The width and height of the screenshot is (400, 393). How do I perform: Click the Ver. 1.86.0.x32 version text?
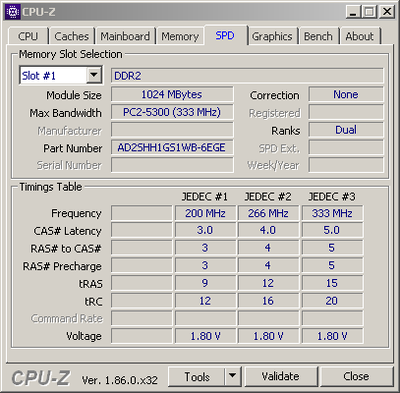(x=120, y=380)
